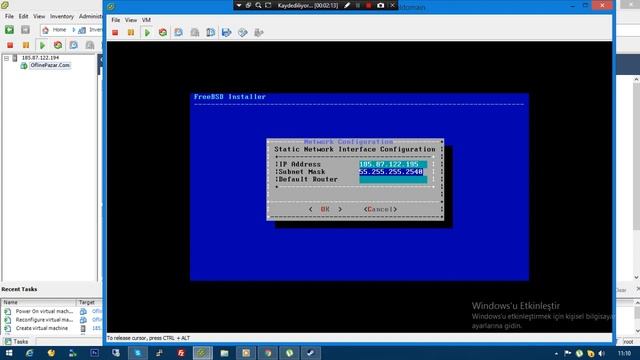Viewport: 640px width, 360px height.
Task: Take screenshot with camera icon on recording bar
Action: 380,5
